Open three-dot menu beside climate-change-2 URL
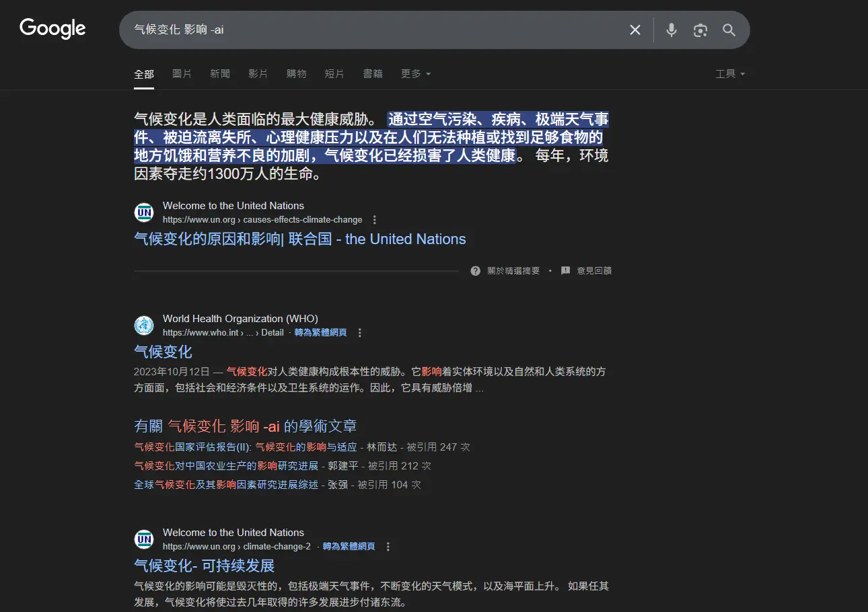The height and width of the screenshot is (612, 868). coord(388,547)
